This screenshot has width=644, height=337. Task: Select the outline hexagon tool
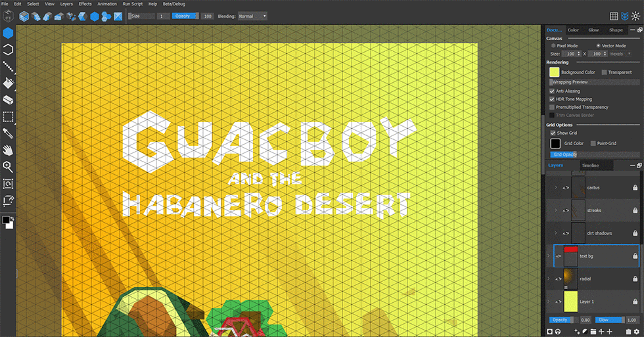click(9, 49)
